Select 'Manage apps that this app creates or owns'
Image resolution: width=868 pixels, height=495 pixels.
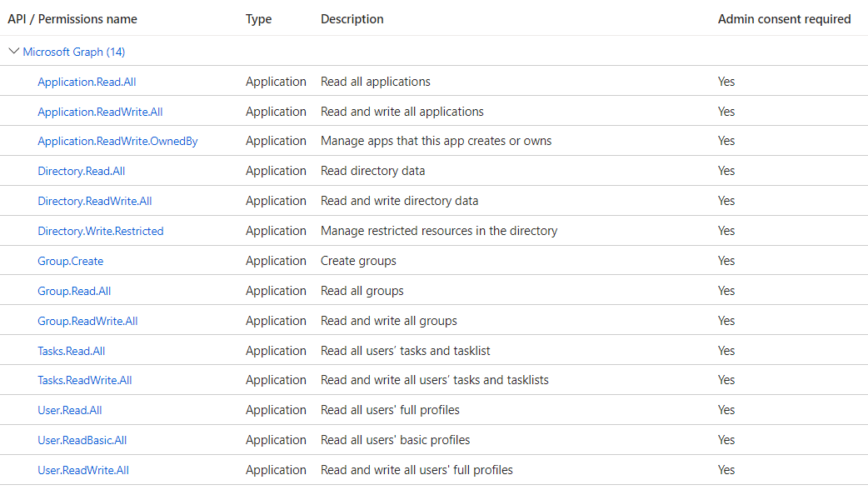[x=436, y=141]
